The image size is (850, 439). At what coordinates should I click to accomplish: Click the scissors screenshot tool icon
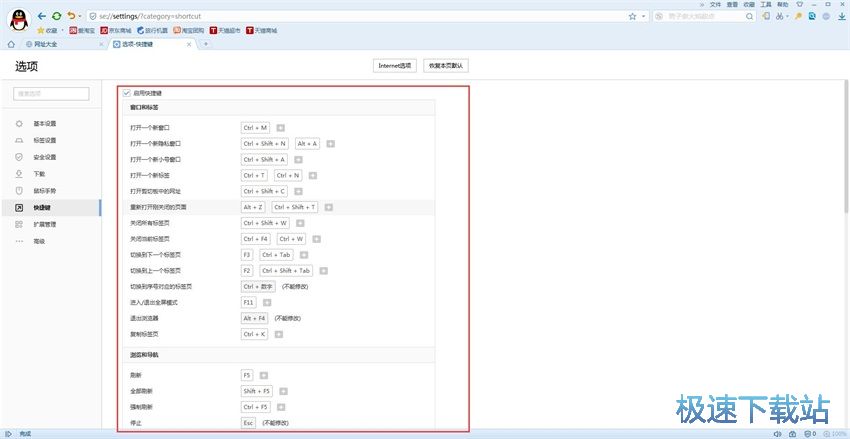point(779,17)
